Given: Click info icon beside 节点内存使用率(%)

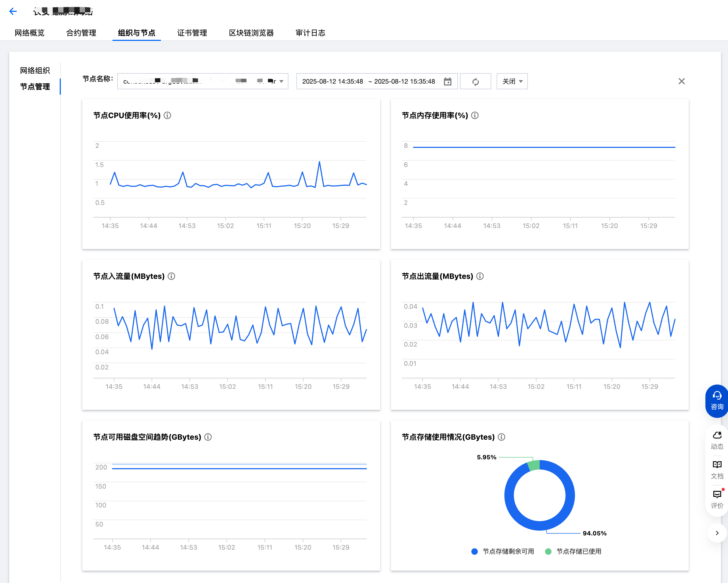Looking at the screenshot, I should click(474, 115).
